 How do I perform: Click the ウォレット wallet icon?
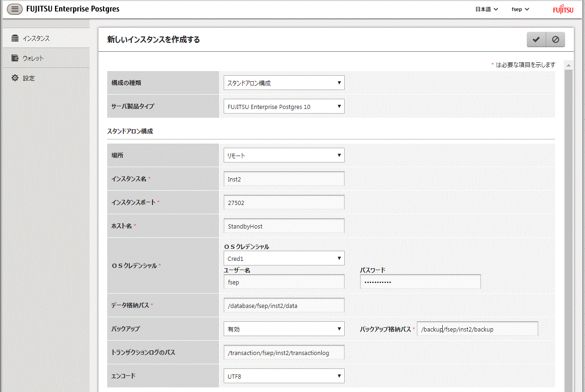pyautogui.click(x=15, y=58)
